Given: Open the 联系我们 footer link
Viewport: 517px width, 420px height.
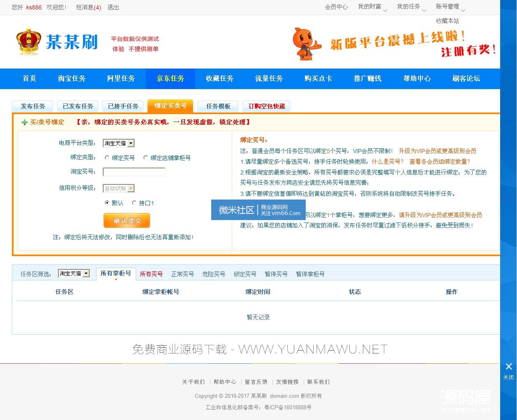Looking at the screenshot, I should coord(319,382).
